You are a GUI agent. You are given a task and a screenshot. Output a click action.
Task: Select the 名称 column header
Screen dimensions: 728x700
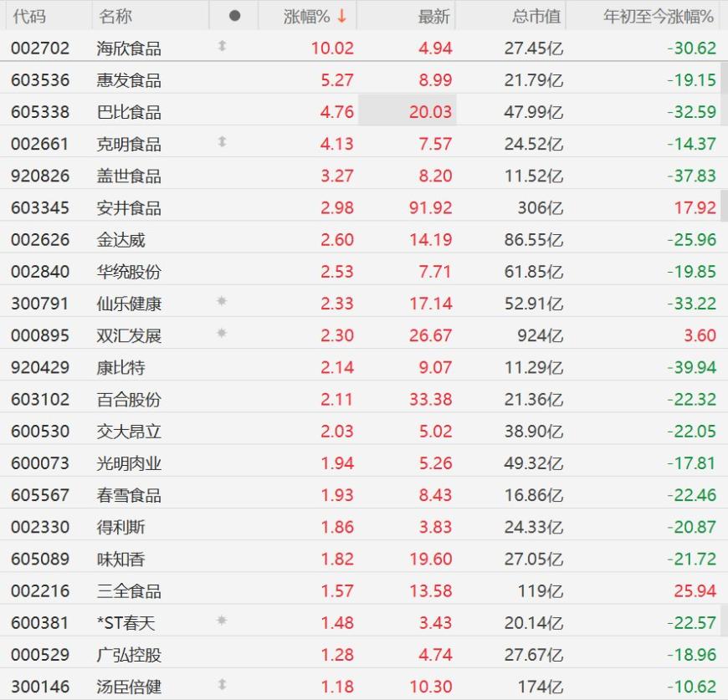(115, 17)
